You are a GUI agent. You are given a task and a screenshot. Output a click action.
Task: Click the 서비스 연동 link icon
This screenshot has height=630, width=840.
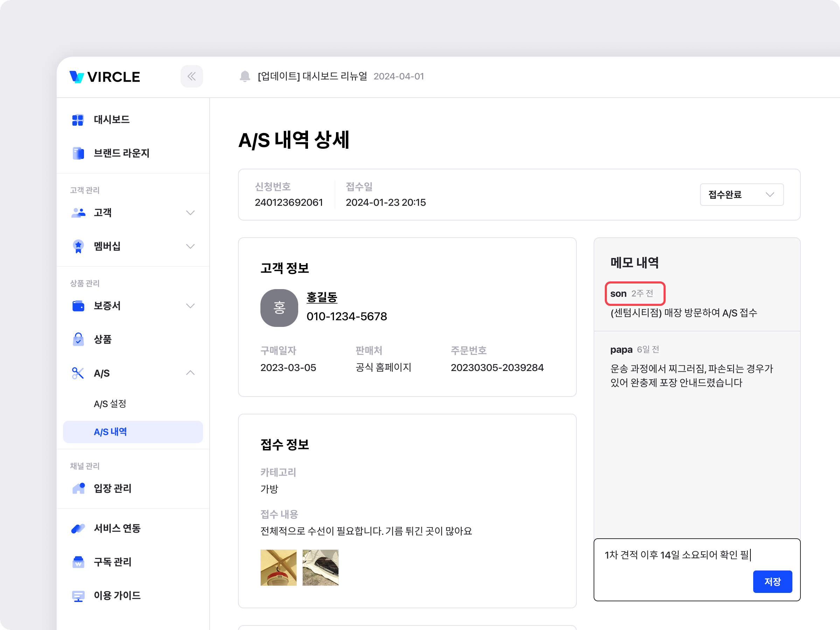pyautogui.click(x=78, y=528)
